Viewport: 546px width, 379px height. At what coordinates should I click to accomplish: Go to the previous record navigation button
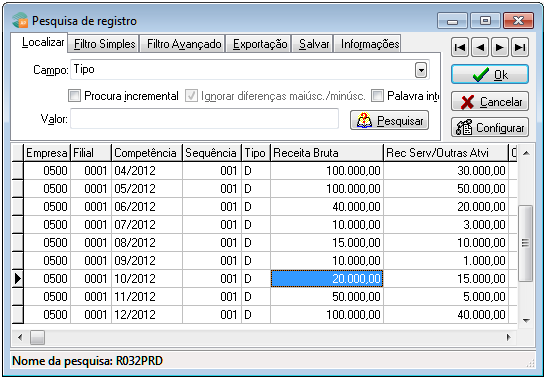click(480, 47)
